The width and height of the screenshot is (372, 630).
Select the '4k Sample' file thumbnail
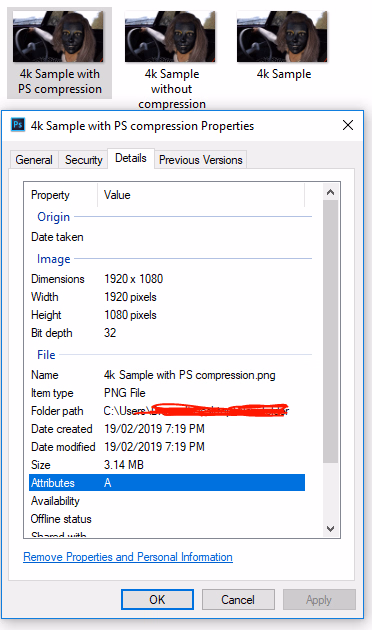(282, 37)
